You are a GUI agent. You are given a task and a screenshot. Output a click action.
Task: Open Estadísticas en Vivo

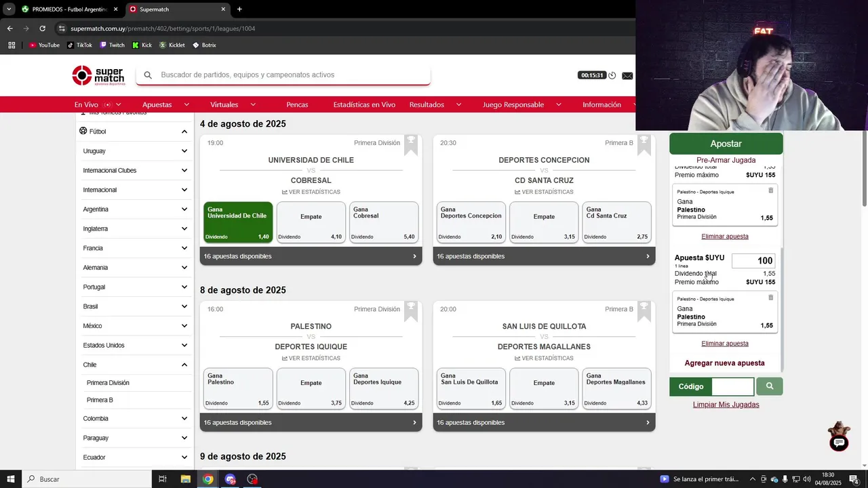pyautogui.click(x=364, y=104)
